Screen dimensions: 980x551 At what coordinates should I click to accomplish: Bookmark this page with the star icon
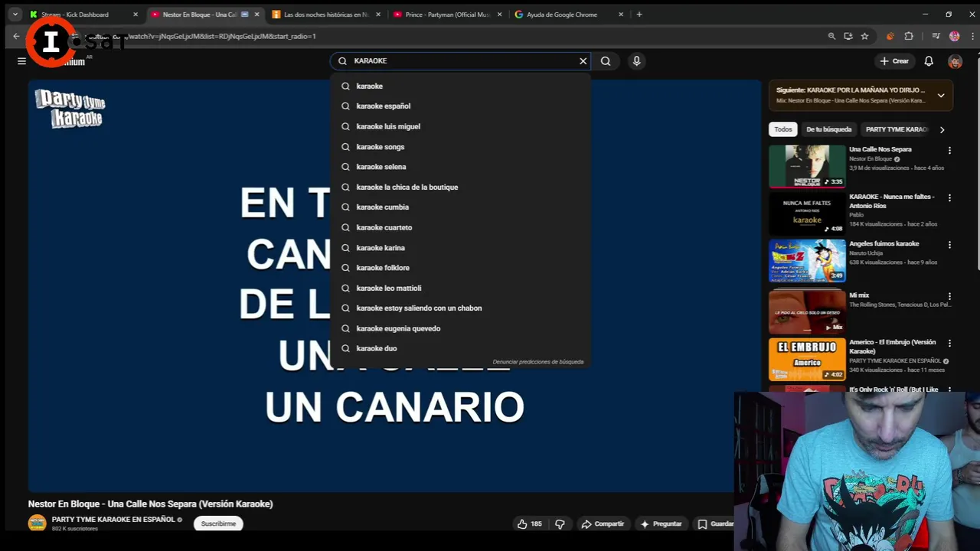864,36
